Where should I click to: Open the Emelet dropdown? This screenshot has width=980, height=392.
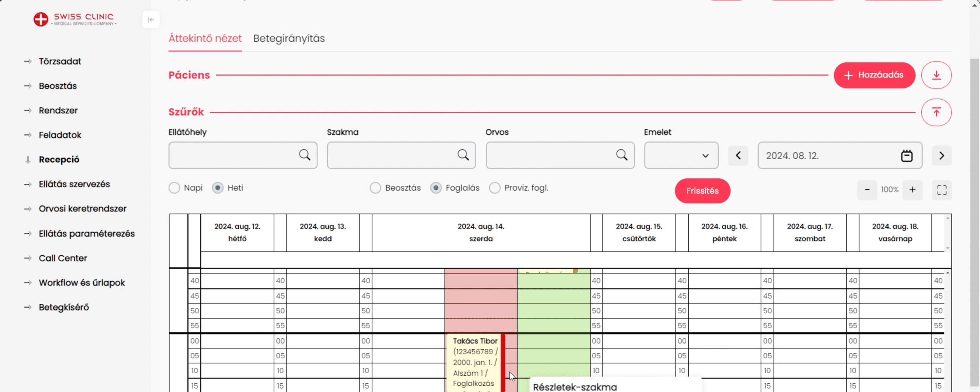pos(681,156)
